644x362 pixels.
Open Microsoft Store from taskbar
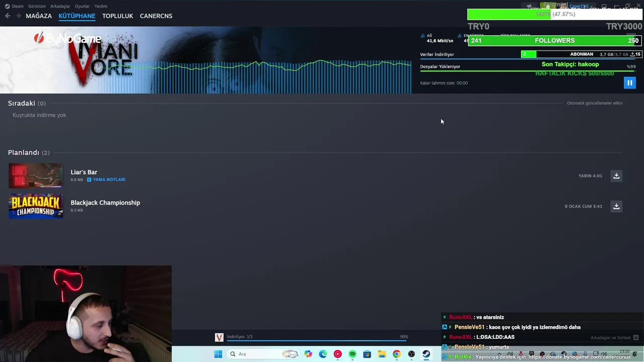click(367, 354)
